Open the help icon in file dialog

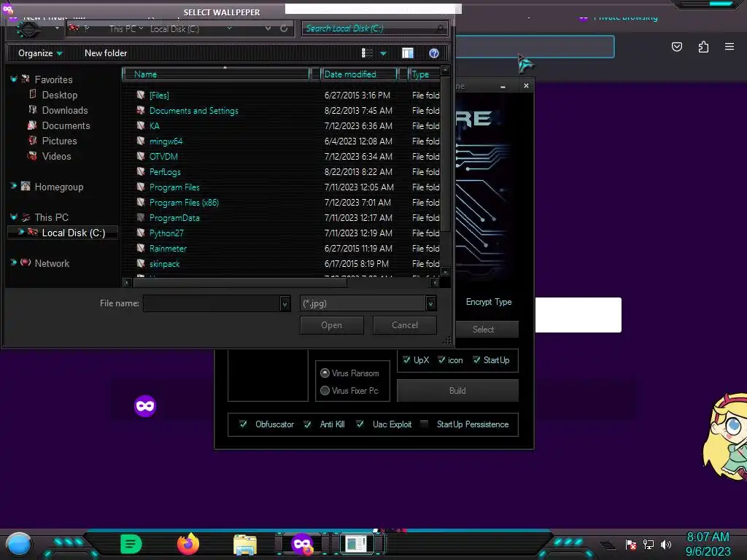click(x=433, y=53)
